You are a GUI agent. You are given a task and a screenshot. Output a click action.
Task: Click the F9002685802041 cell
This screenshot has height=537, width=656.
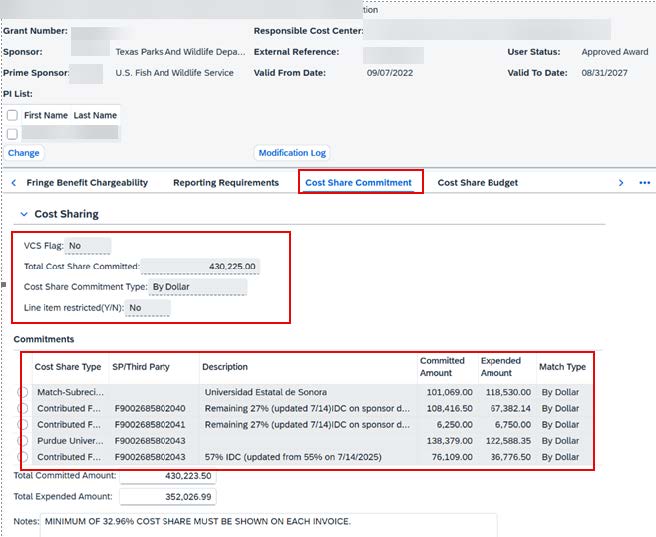point(150,424)
